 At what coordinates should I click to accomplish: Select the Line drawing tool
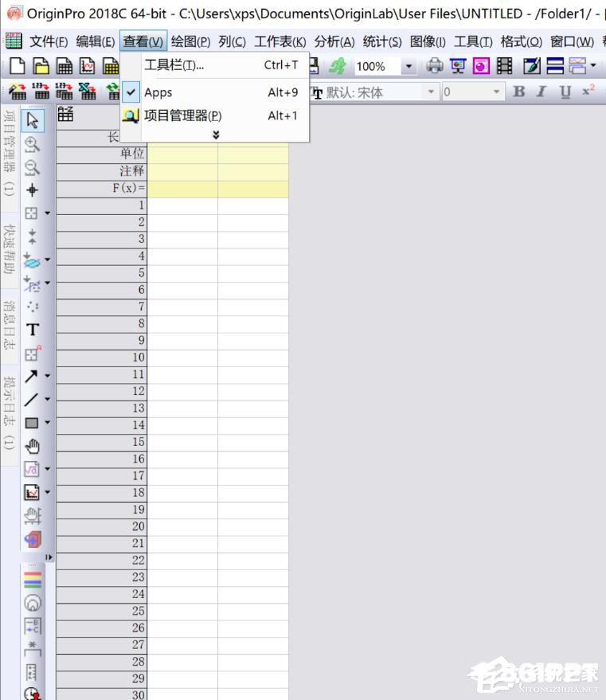[x=31, y=400]
